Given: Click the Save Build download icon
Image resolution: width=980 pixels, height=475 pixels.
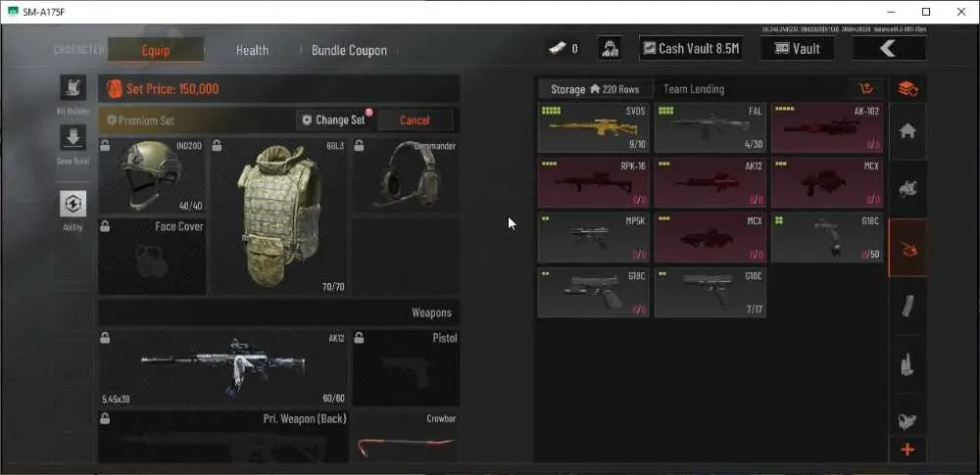Looking at the screenshot, I should 73,137.
